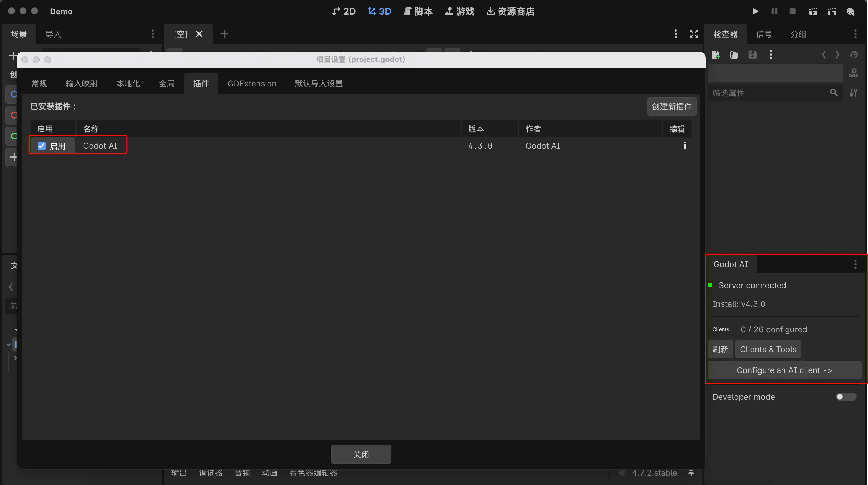Viewport: 868px width, 485px height.
Task: Open the Clients & Tools button
Action: pyautogui.click(x=768, y=349)
